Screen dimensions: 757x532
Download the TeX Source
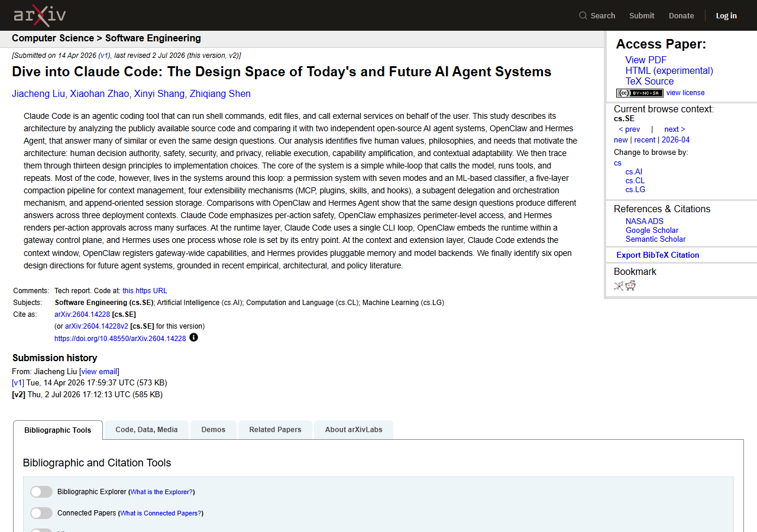point(649,81)
